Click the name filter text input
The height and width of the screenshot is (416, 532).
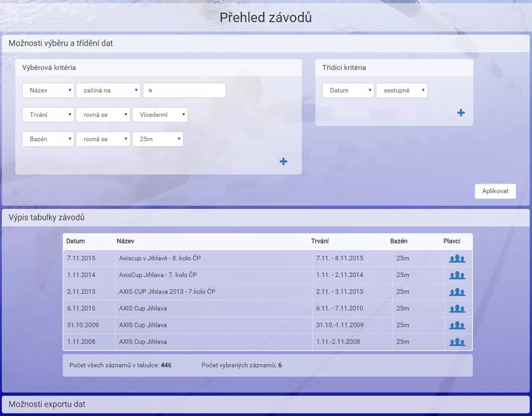184,90
